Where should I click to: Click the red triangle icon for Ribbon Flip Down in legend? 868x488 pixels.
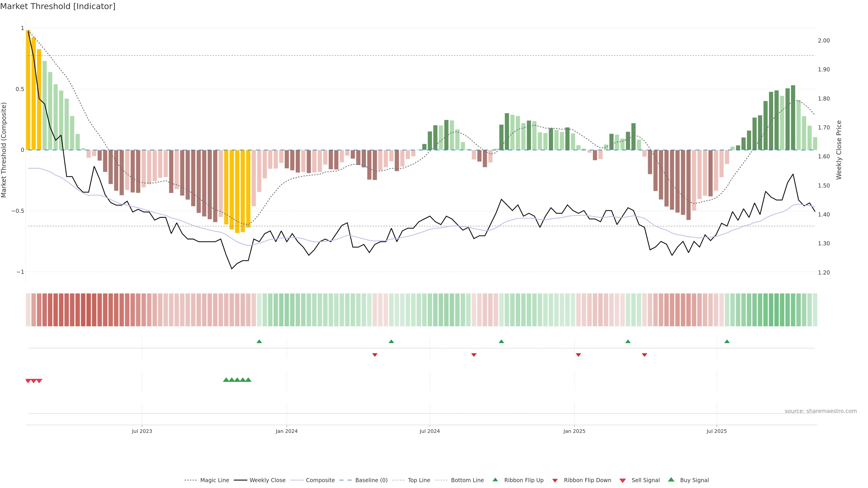coord(555,481)
